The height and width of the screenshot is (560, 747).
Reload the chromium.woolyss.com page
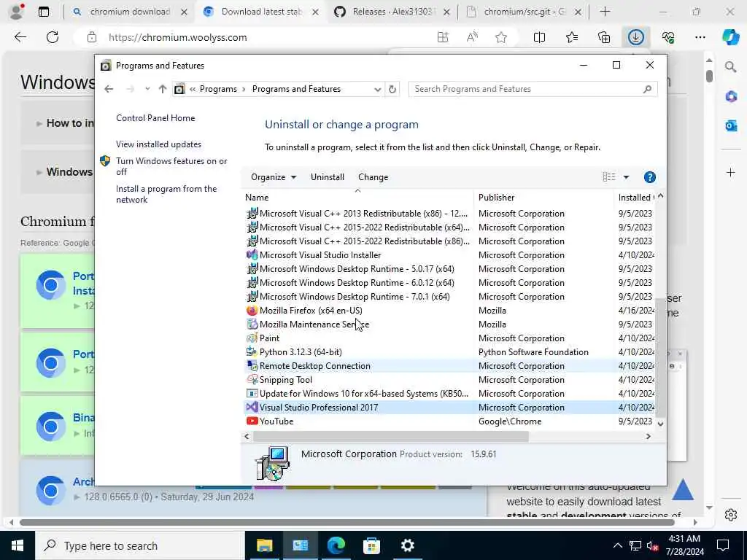point(53,37)
